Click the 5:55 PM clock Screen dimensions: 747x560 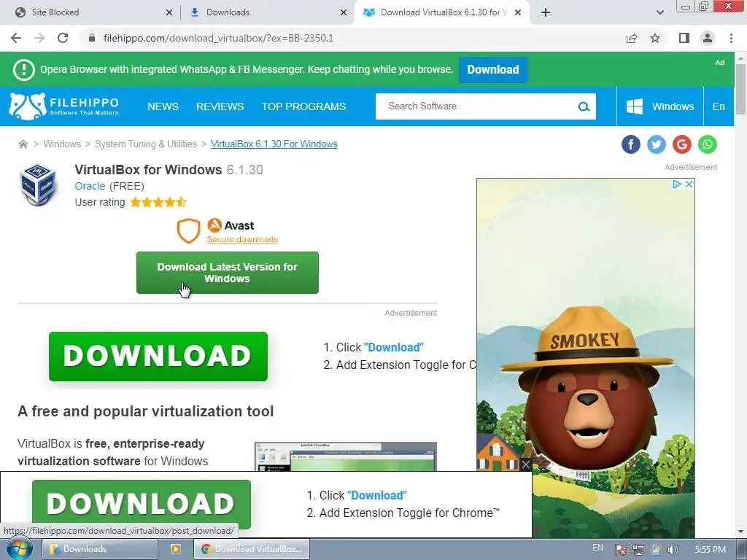[x=710, y=550]
